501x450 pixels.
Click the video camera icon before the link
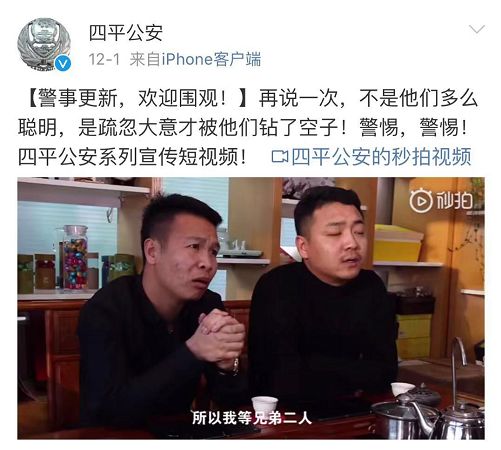tap(280, 156)
